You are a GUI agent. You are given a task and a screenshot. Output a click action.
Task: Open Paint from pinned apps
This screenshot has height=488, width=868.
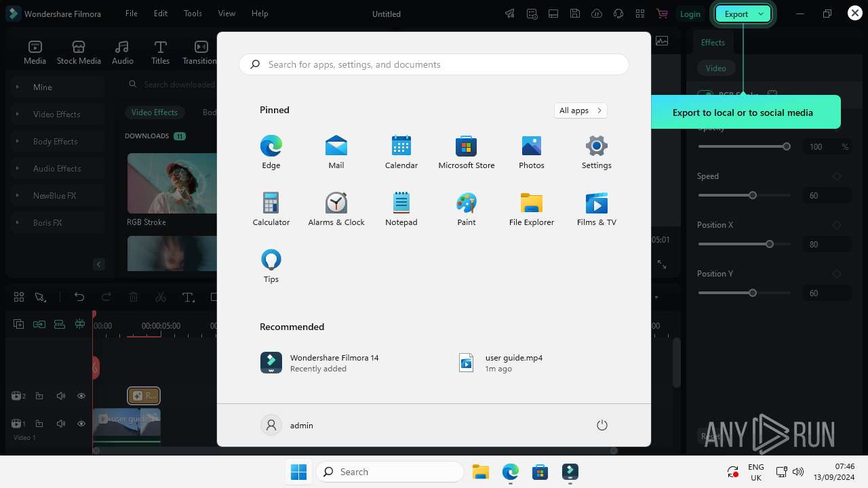pyautogui.click(x=467, y=209)
